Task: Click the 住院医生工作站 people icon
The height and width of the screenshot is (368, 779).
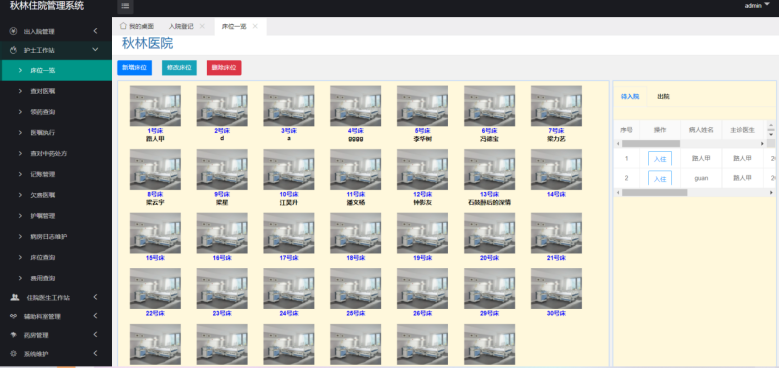Action: [x=15, y=297]
